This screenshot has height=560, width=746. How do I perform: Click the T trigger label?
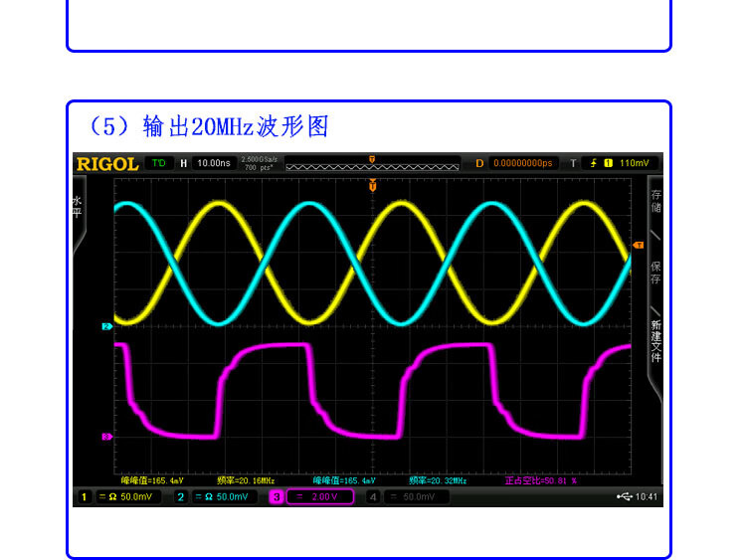573,164
